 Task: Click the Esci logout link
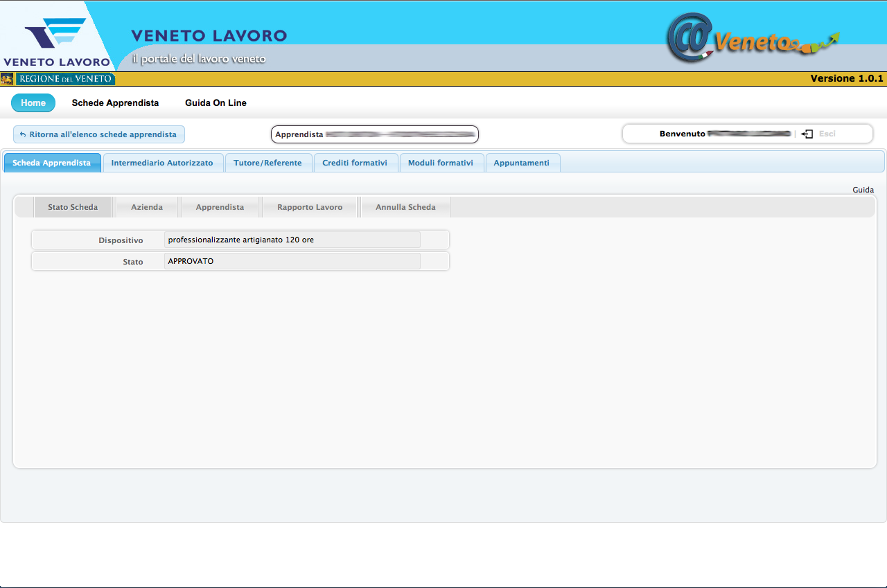click(x=827, y=134)
